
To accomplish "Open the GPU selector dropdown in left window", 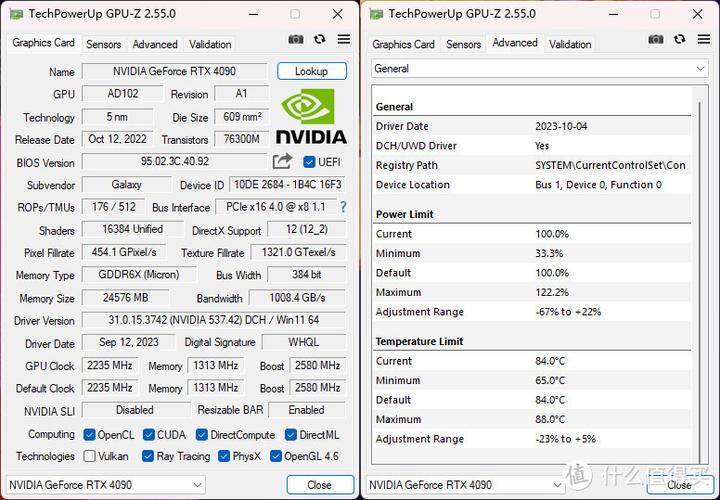I will 106,485.
